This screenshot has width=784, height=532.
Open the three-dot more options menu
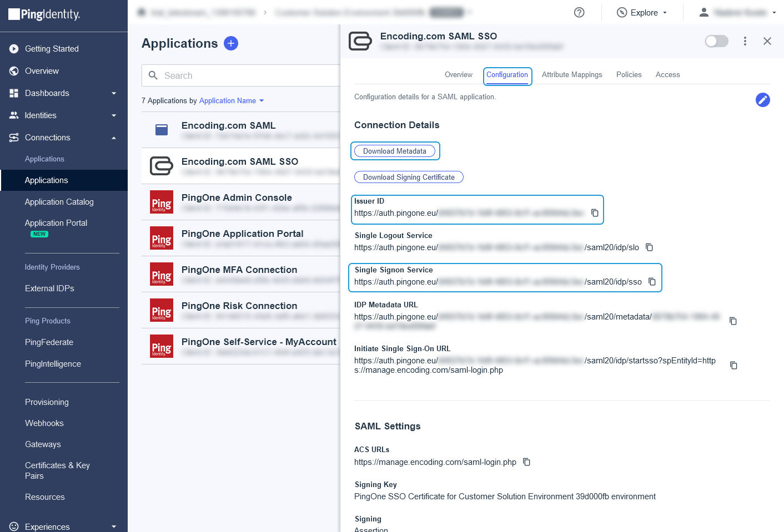tap(745, 41)
